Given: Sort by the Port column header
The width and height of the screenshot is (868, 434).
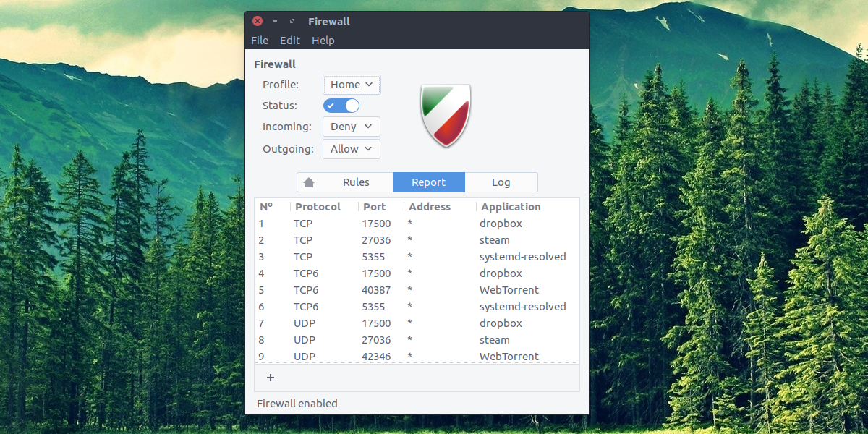Looking at the screenshot, I should tap(381, 207).
